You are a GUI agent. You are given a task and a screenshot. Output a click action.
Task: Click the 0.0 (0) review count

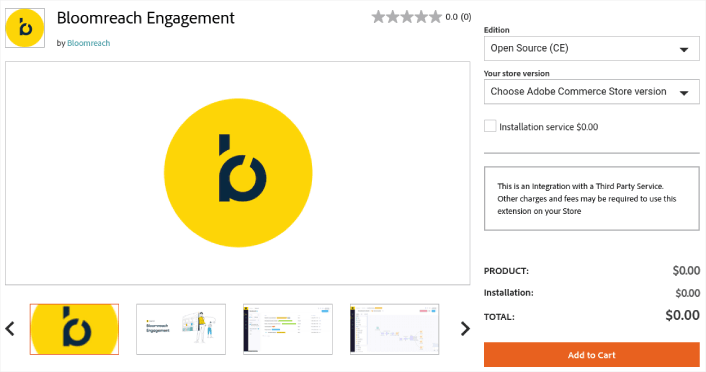[x=458, y=17]
